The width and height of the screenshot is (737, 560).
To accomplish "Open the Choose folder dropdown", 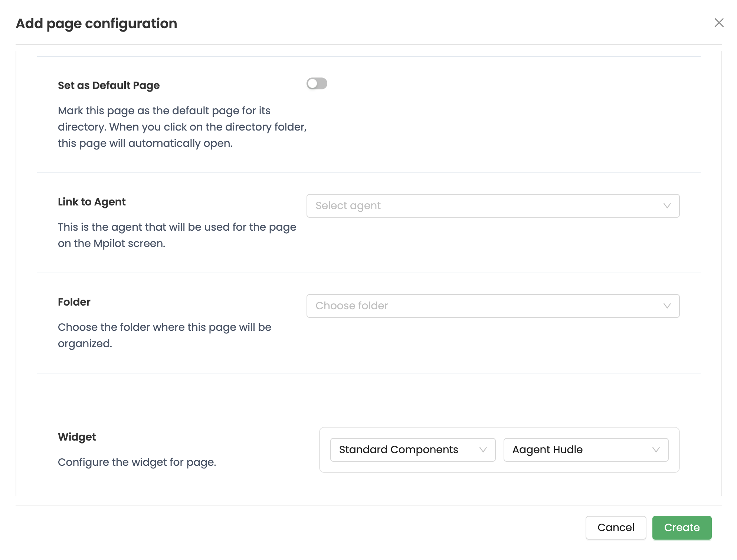I will point(482,306).
